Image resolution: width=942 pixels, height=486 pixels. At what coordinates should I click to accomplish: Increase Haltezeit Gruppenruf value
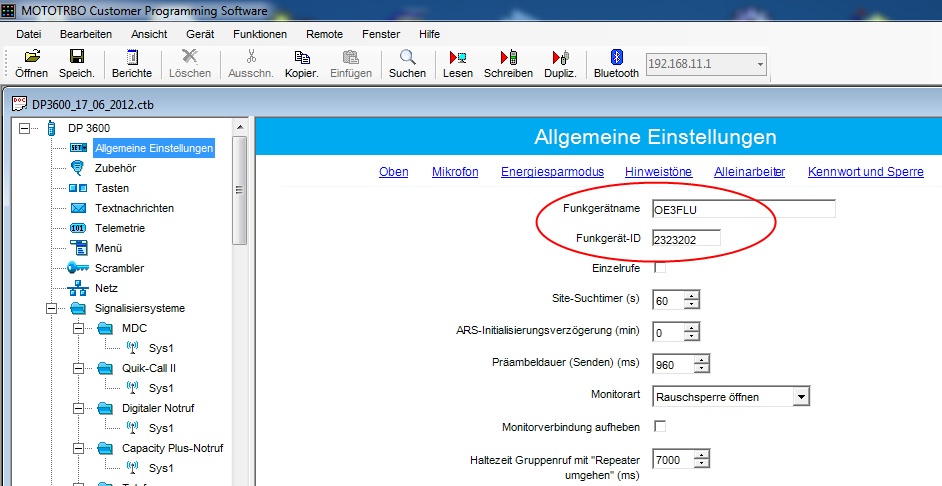tap(702, 455)
